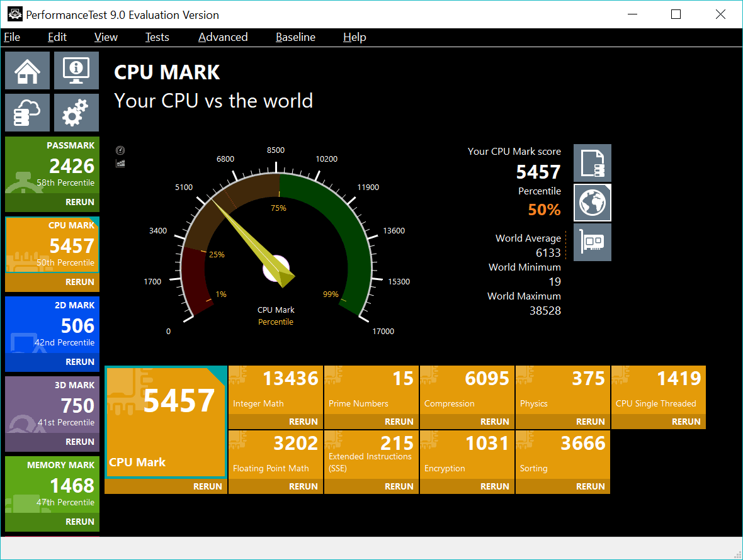Screen dimensions: 743x560
Task: Select the Integer Math 13436 tile
Action: click(x=276, y=390)
